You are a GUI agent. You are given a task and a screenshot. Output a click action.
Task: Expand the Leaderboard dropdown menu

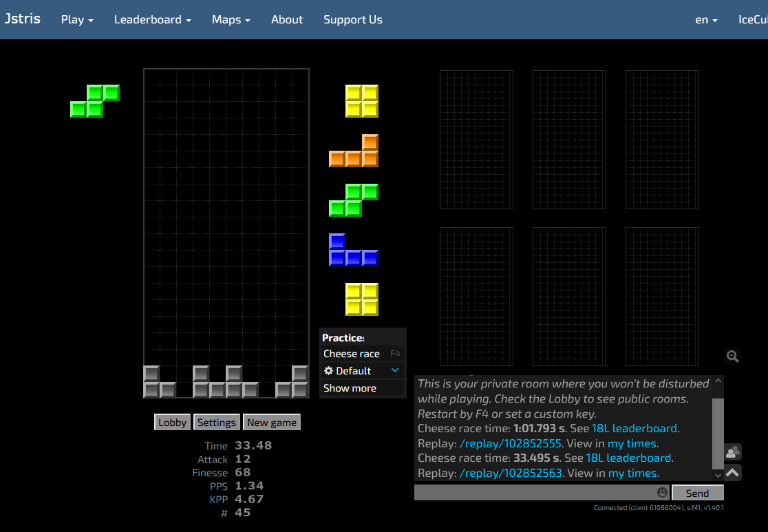(152, 19)
